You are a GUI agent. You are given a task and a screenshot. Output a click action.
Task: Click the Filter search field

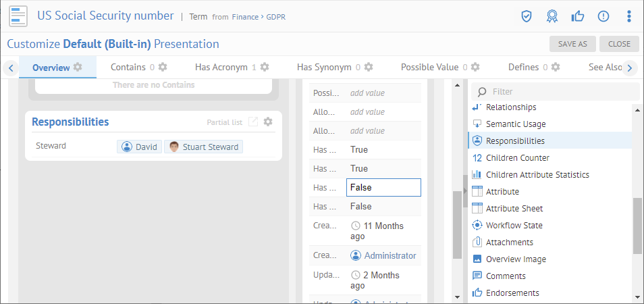pos(560,91)
